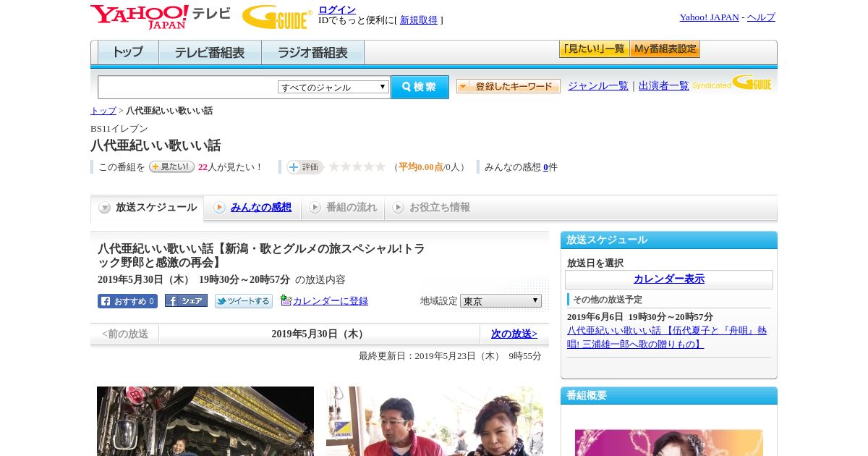
Task: Expand the 登録したキーワード dropdown
Action: [509, 86]
